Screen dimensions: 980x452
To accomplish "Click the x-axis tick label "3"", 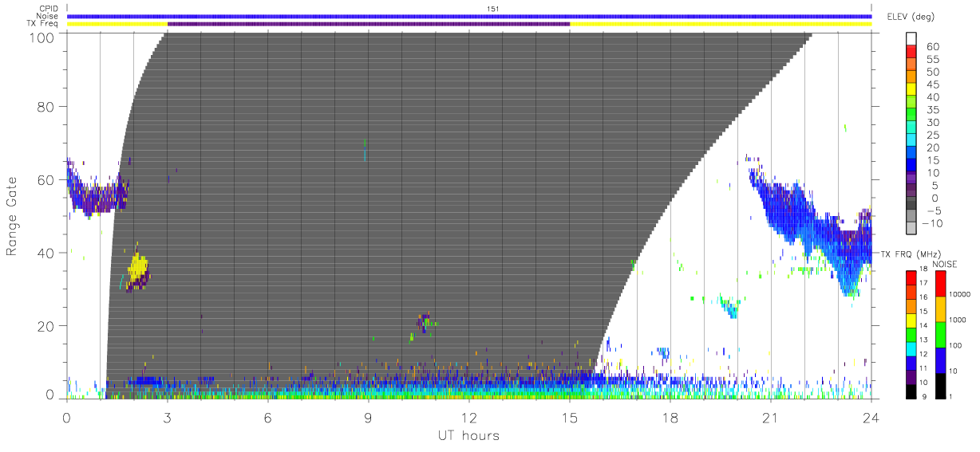I will (x=167, y=418).
